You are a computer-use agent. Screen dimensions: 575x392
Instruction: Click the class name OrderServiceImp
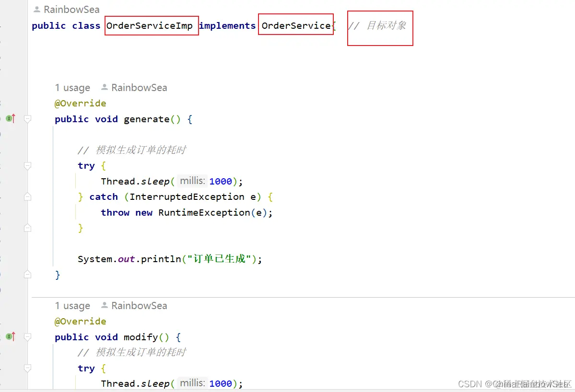150,26
